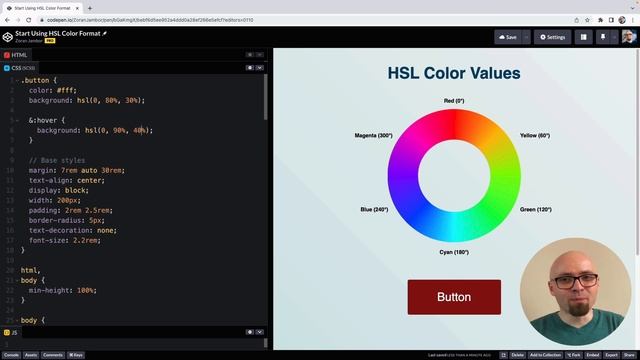Click the Share button in footer

(629, 355)
